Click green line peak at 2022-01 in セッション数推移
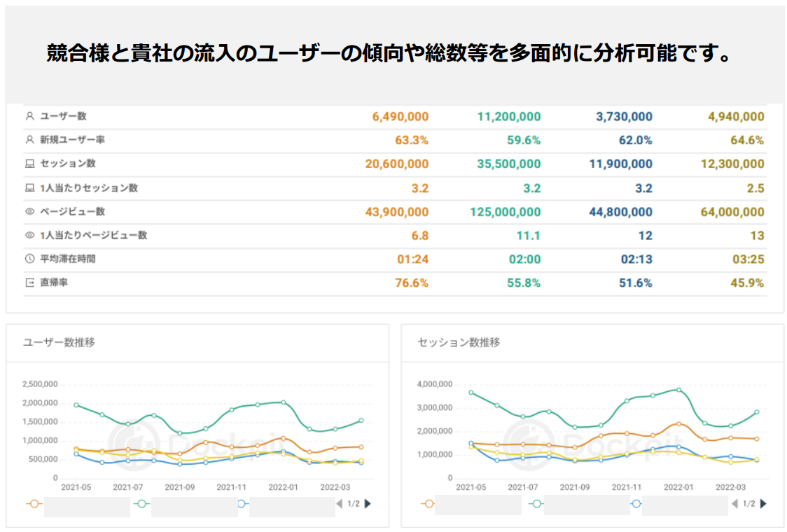The image size is (787, 532). [x=678, y=390]
